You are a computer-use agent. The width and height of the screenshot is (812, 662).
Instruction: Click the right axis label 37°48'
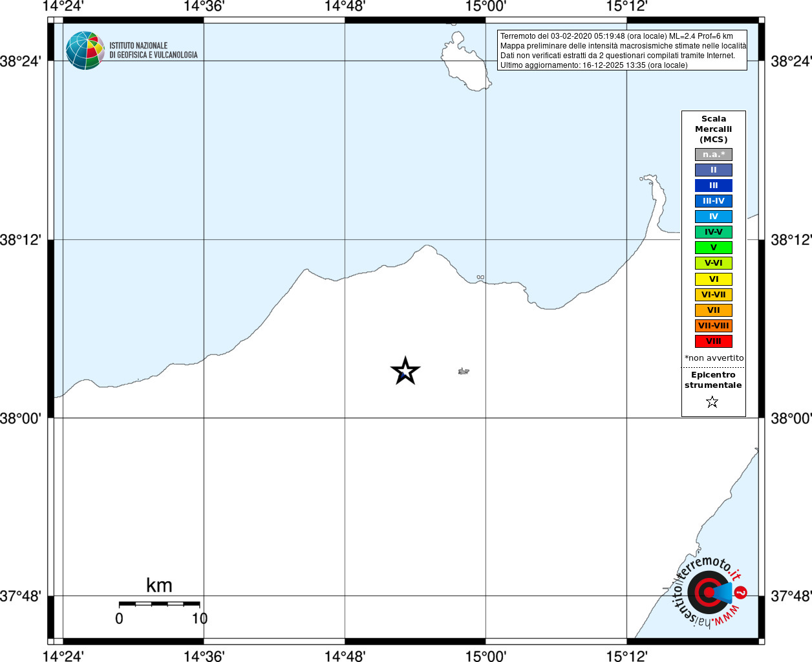point(791,596)
